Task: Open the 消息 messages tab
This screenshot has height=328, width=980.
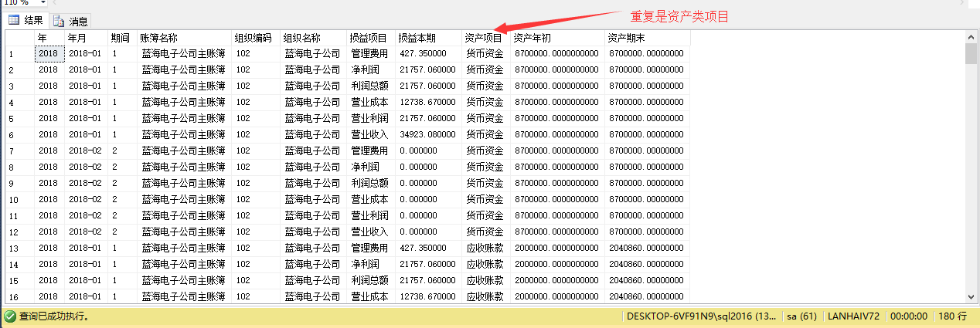Action: pos(71,22)
